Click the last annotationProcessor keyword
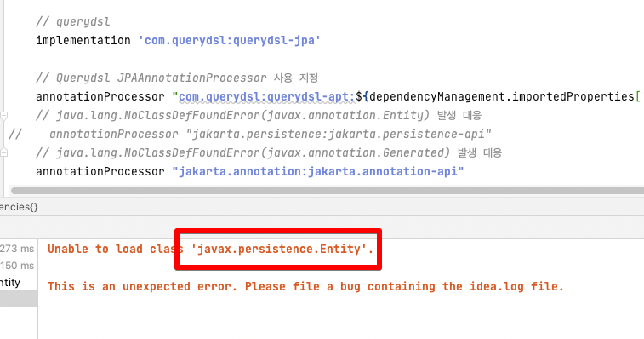 coord(100,171)
